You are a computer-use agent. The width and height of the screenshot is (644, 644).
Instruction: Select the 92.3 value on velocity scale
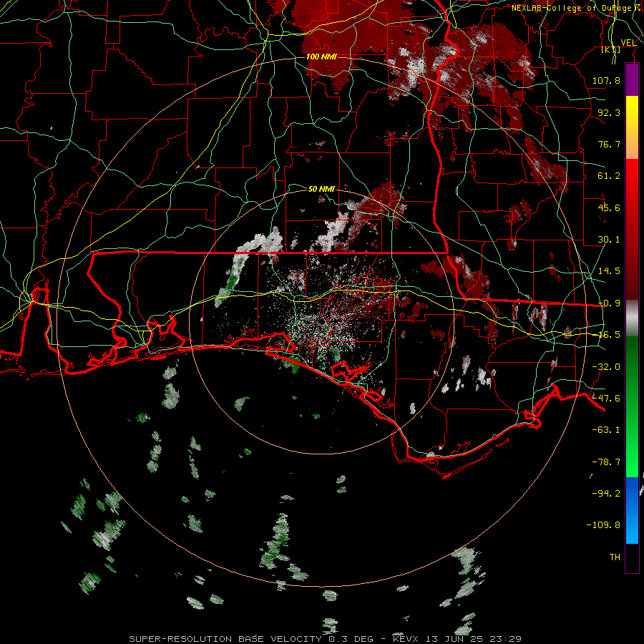click(609, 112)
